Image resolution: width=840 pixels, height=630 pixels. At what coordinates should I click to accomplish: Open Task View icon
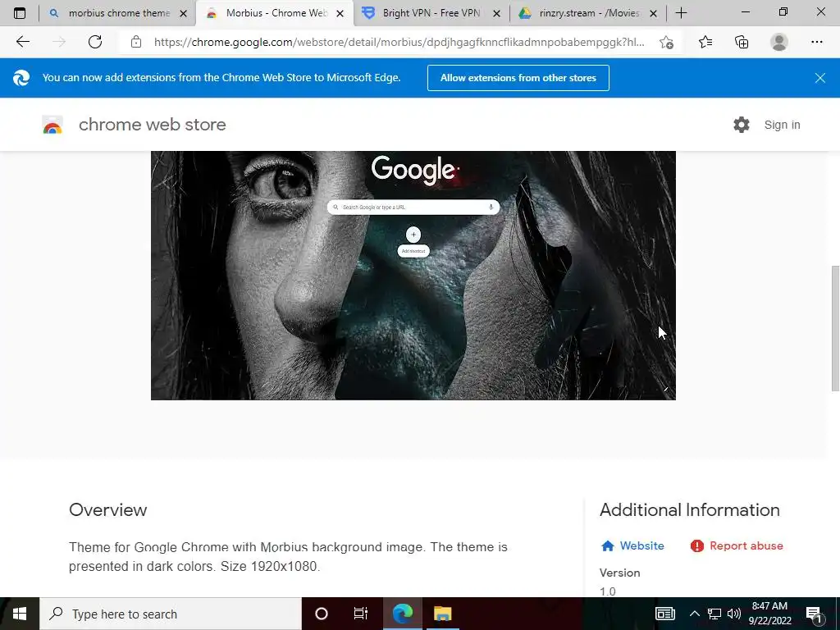(x=361, y=614)
